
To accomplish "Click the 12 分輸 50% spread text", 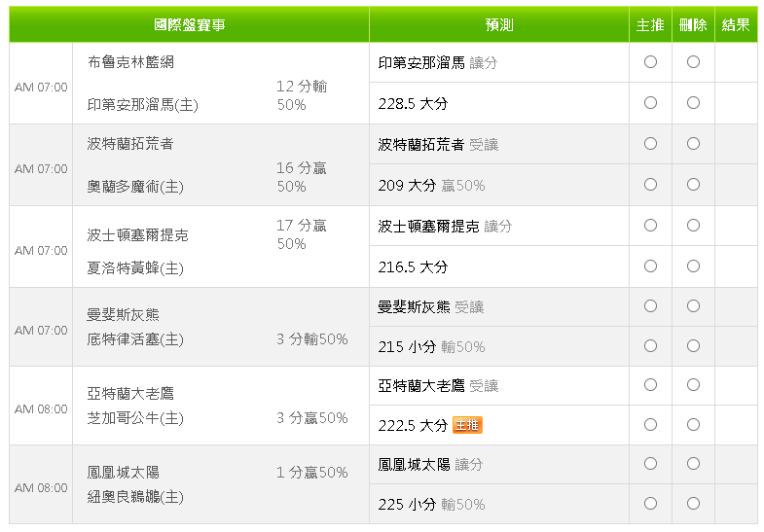I will [302, 95].
